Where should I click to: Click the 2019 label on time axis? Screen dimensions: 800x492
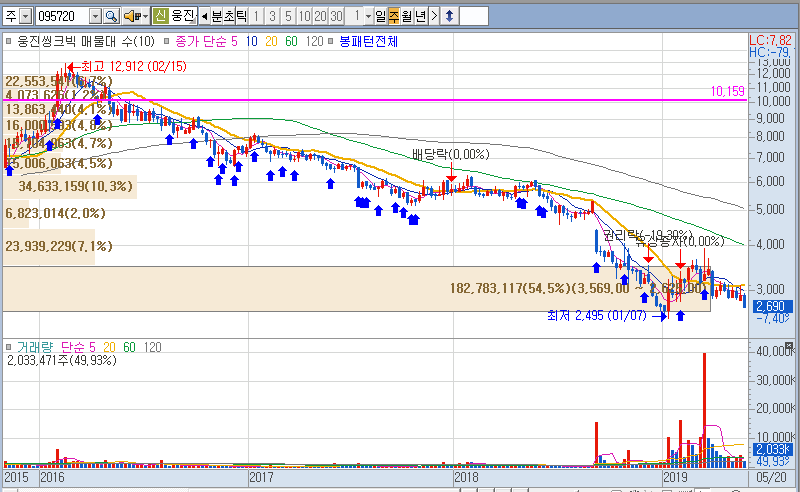tap(675, 477)
